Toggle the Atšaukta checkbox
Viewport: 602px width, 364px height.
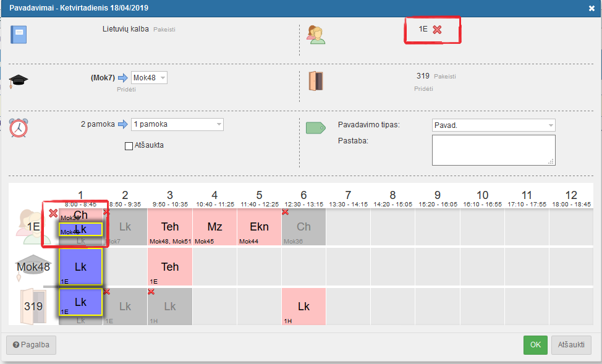129,146
